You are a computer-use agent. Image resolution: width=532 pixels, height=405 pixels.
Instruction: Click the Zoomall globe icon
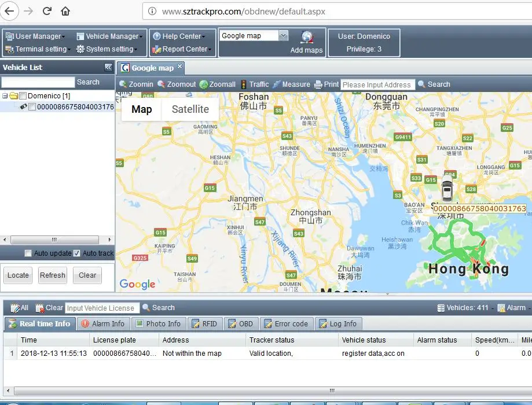(204, 84)
